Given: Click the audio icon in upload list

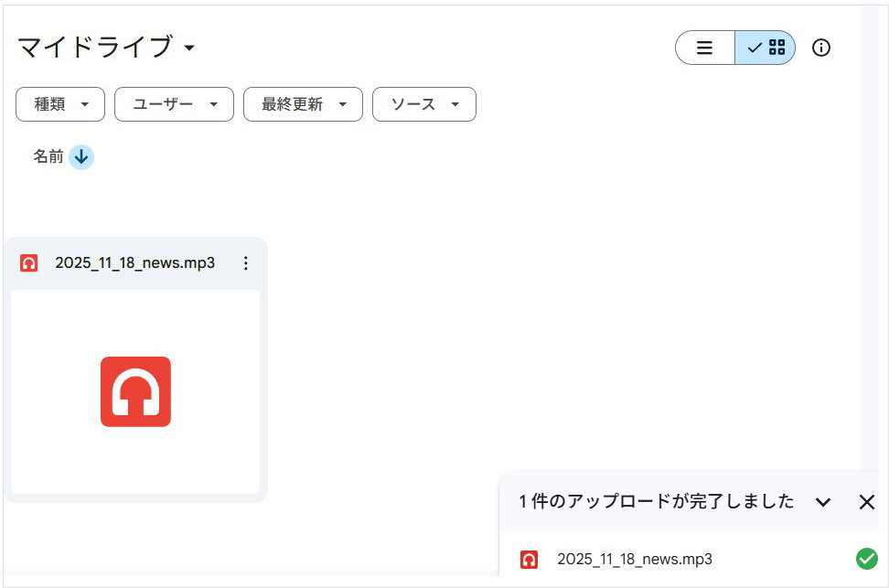Looking at the screenshot, I should coord(529,560).
